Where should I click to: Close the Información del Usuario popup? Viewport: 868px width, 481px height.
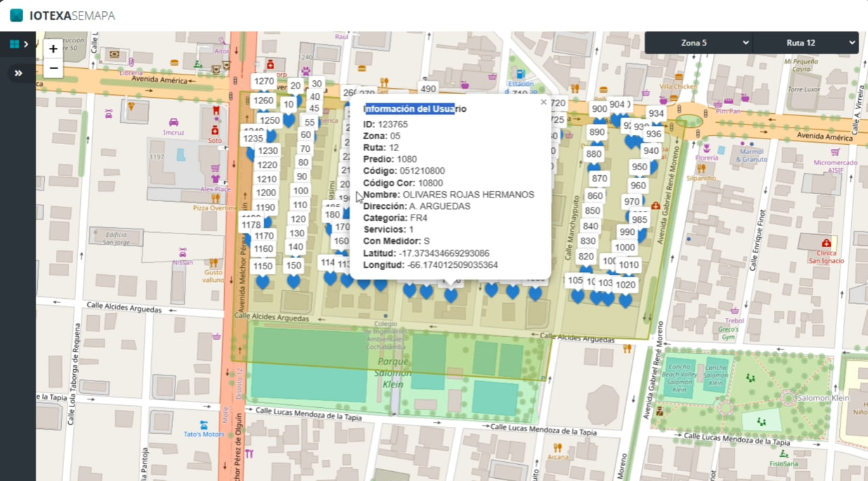[x=542, y=101]
